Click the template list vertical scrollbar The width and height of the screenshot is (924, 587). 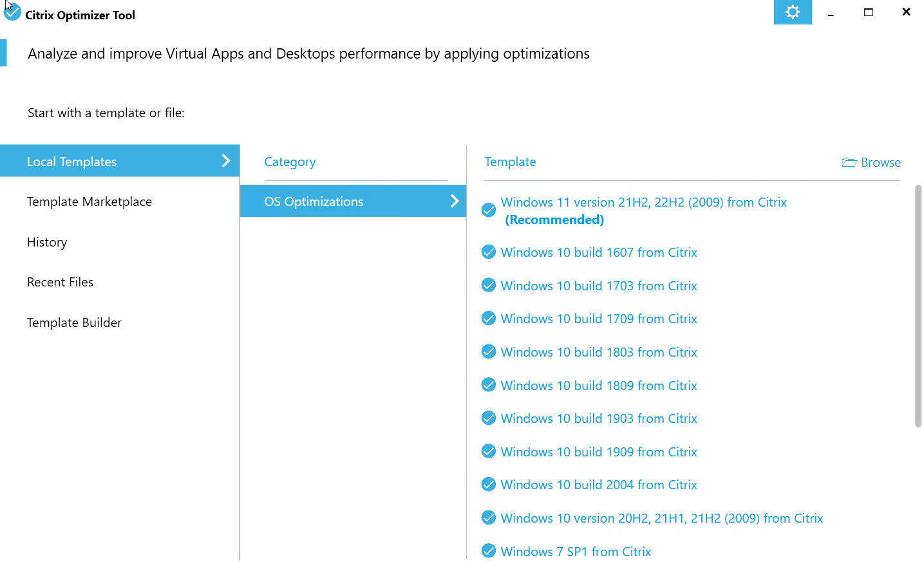click(x=918, y=306)
